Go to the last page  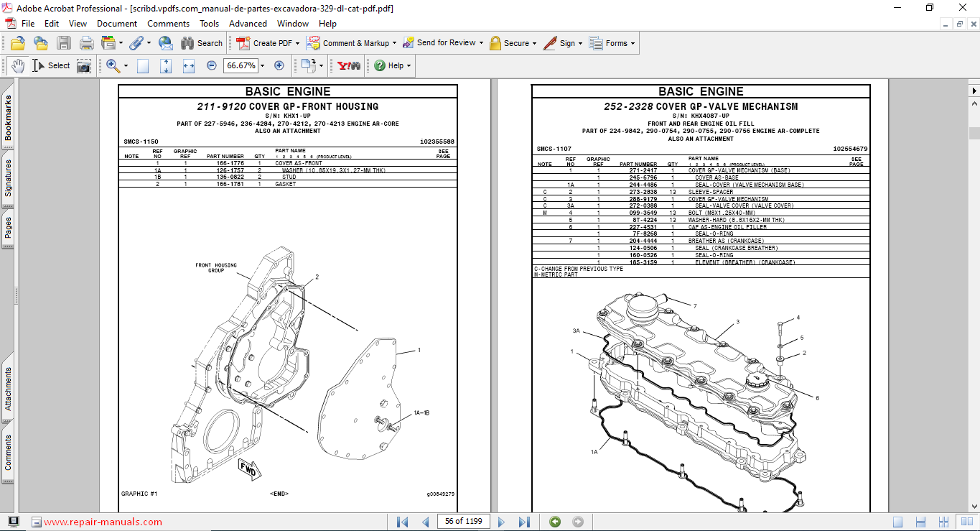click(524, 522)
